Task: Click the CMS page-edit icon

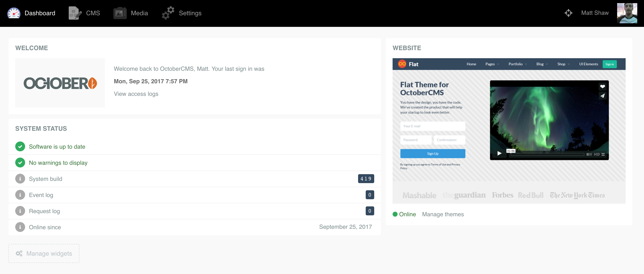Action: pyautogui.click(x=75, y=13)
